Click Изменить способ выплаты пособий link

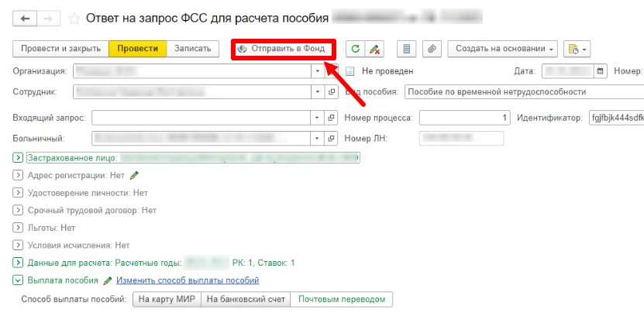click(x=188, y=280)
